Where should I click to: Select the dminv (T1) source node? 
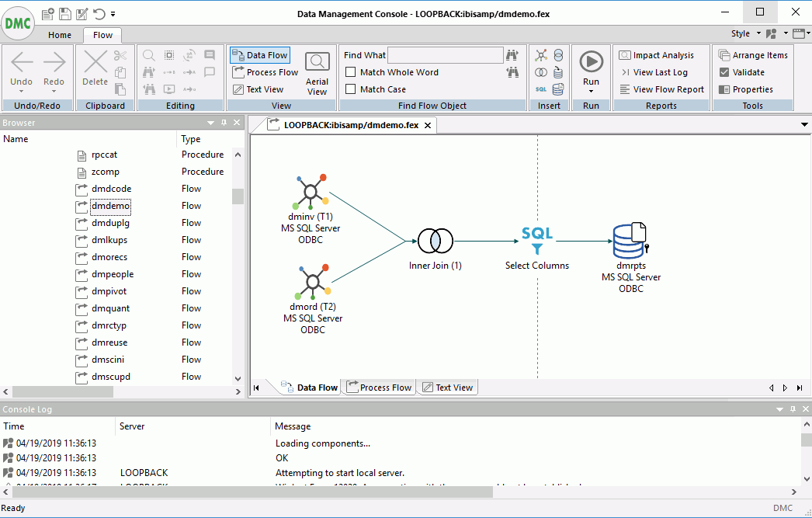(311, 209)
